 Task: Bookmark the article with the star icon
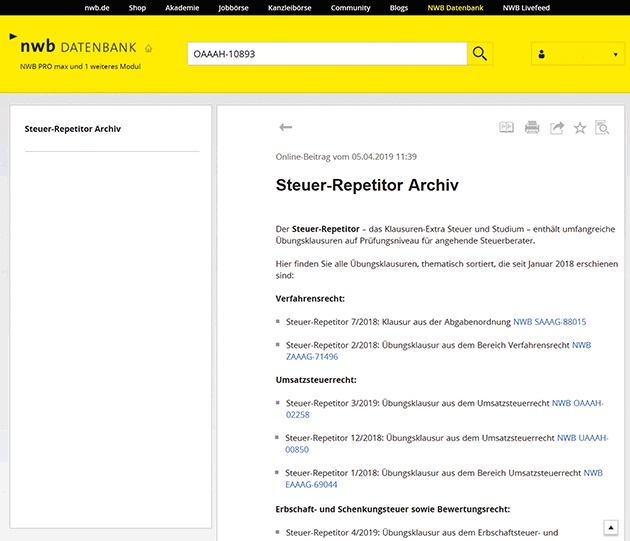point(580,127)
